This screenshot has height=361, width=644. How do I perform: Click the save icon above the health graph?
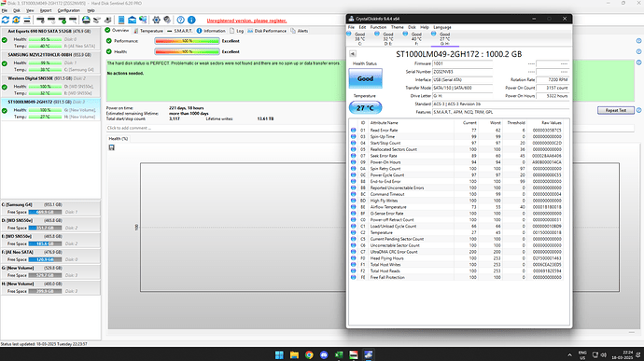pos(111,147)
